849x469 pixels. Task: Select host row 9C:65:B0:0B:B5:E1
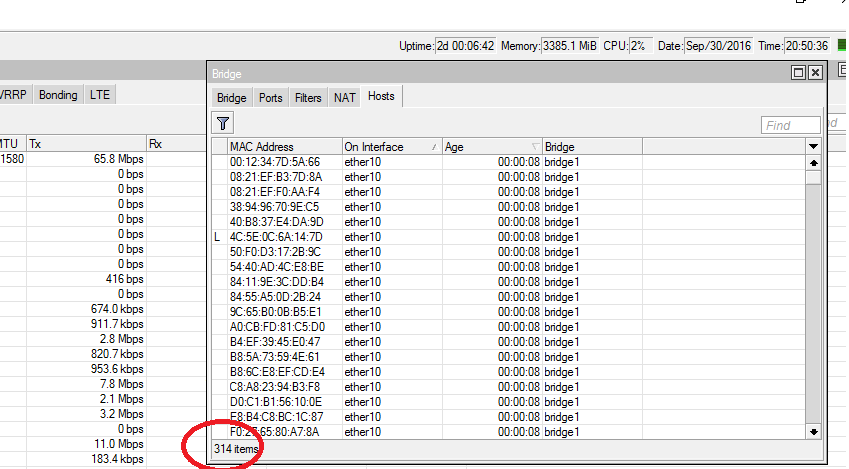(508, 312)
